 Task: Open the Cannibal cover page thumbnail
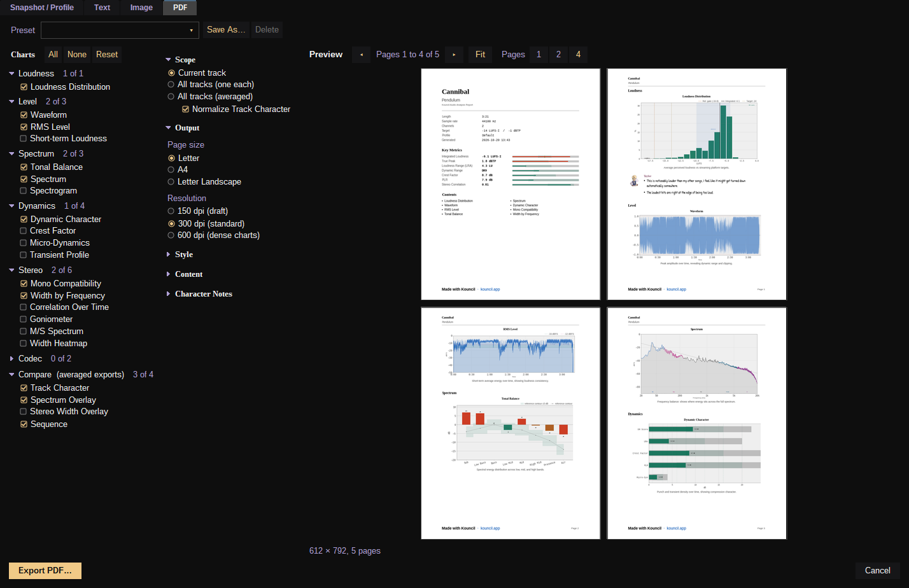coord(511,184)
